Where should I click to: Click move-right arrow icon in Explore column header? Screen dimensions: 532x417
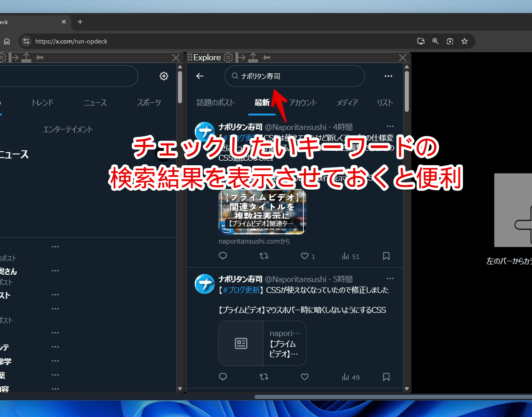[x=240, y=58]
